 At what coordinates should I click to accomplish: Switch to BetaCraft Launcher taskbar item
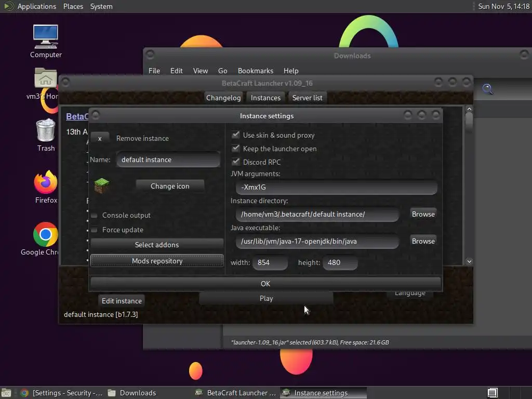236,393
